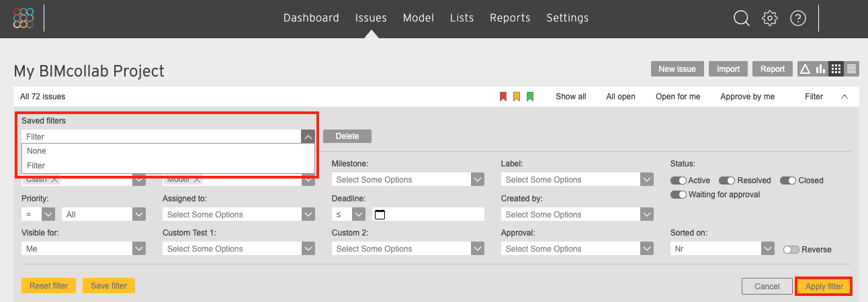Go to the Model tab
Image resolution: width=868 pixels, height=302 pixels.
[x=419, y=18]
